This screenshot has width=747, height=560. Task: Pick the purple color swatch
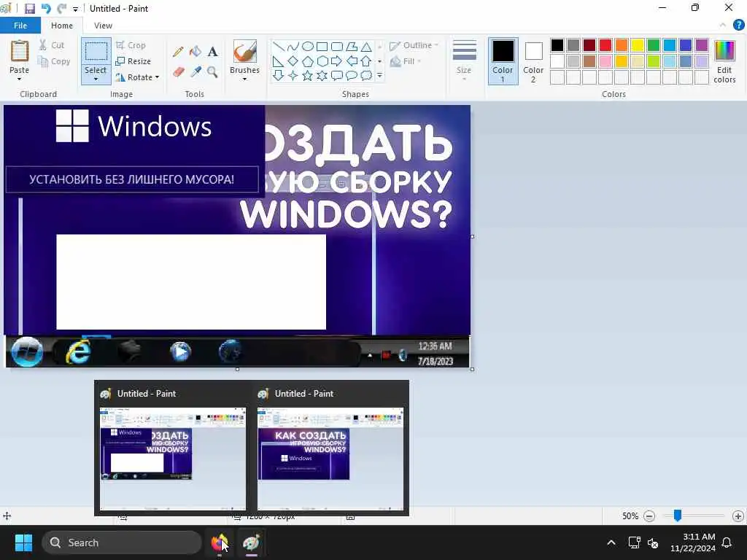[x=702, y=45]
